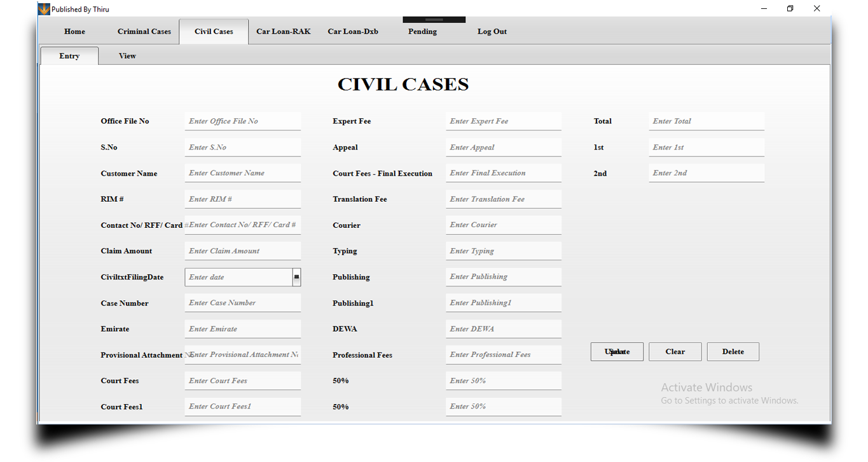Click the Courier input field

point(504,225)
